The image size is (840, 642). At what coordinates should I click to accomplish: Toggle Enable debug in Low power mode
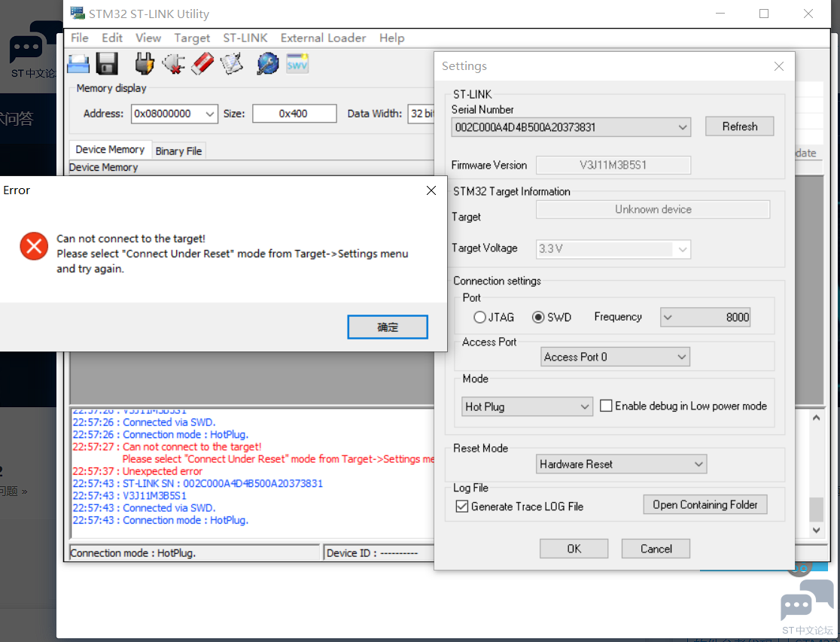(606, 406)
